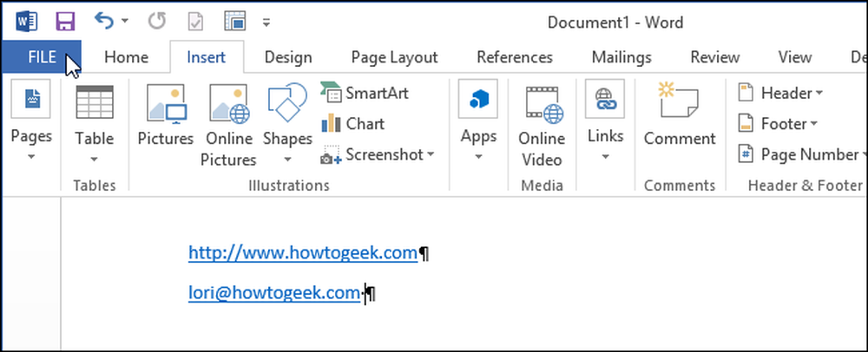Expand the Table dropdown arrow

pos(94,160)
